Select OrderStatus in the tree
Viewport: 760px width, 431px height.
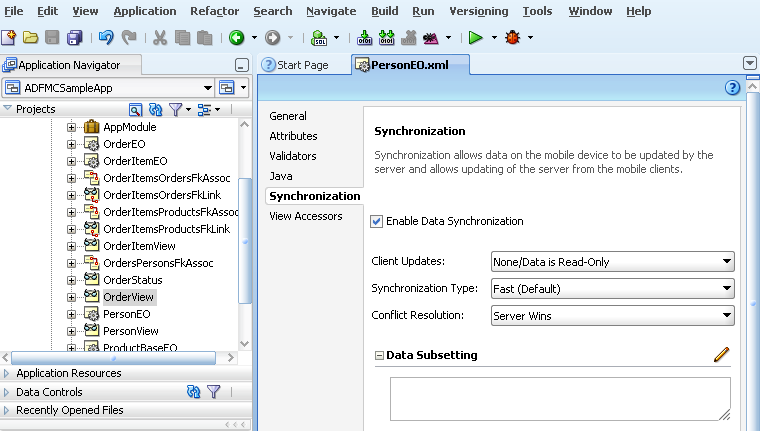tap(133, 280)
